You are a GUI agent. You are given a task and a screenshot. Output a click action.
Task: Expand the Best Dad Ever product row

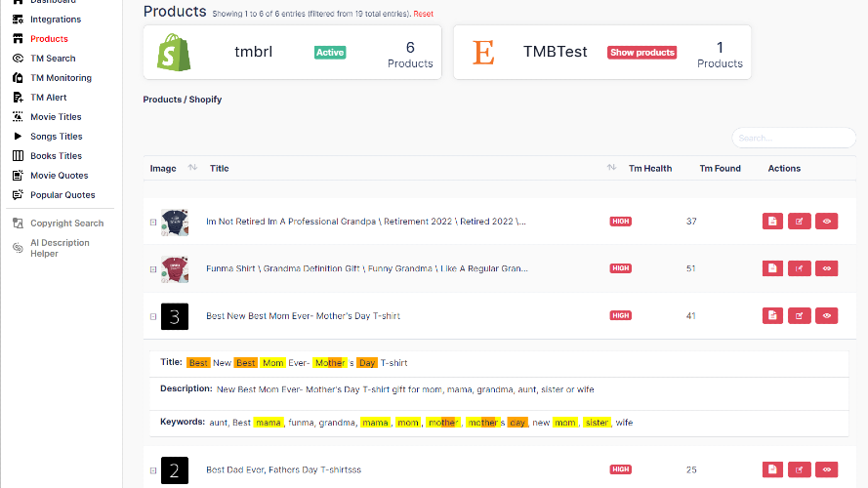pyautogui.click(x=153, y=470)
